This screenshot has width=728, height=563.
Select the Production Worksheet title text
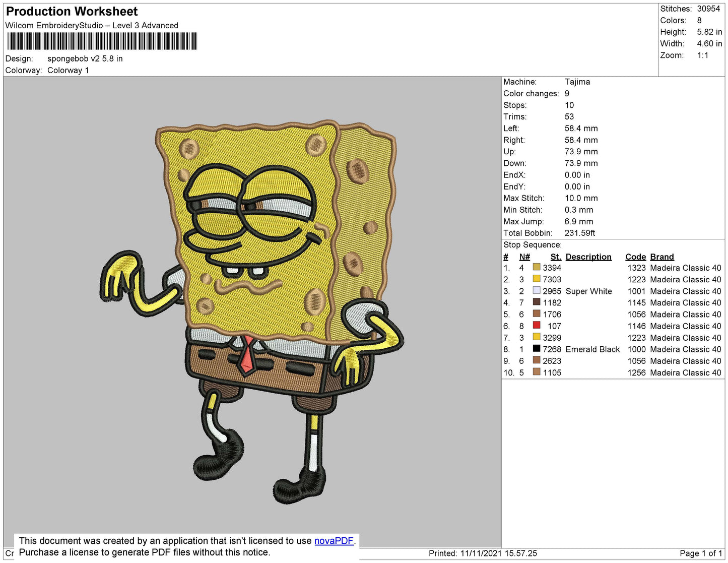coord(72,12)
